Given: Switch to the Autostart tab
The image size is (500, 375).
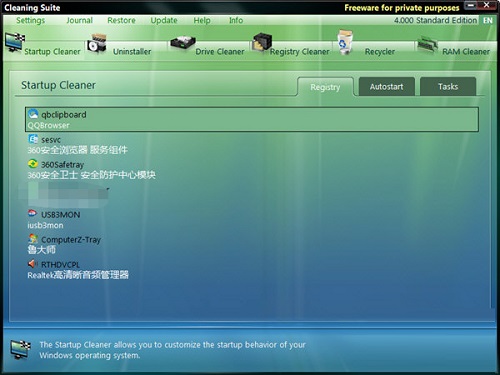Looking at the screenshot, I should [x=387, y=87].
